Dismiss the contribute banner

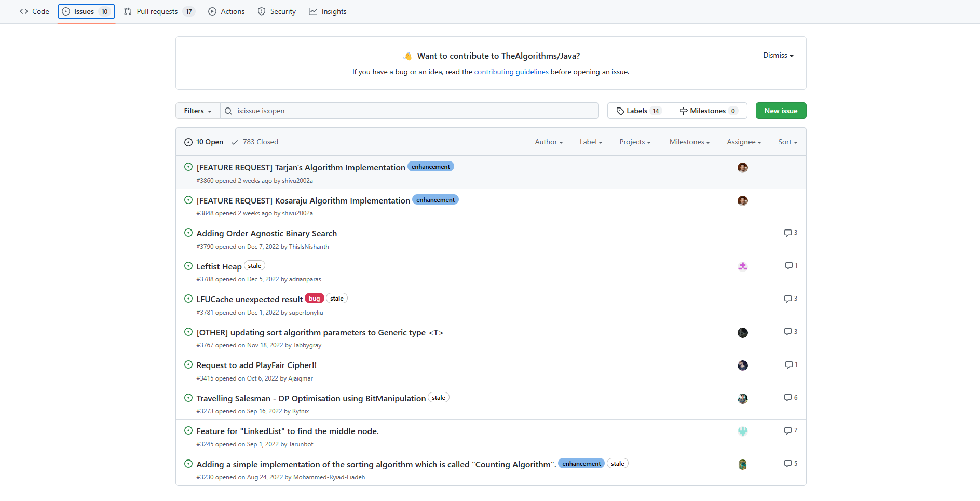click(x=778, y=55)
